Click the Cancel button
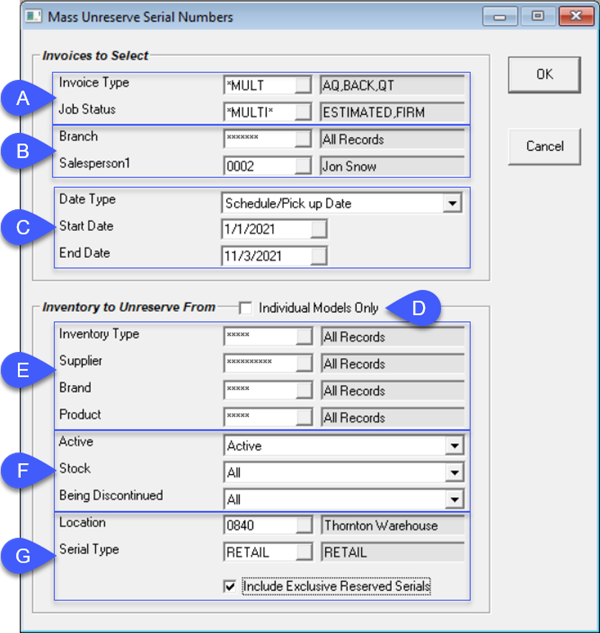This screenshot has width=600, height=633. coord(544,146)
